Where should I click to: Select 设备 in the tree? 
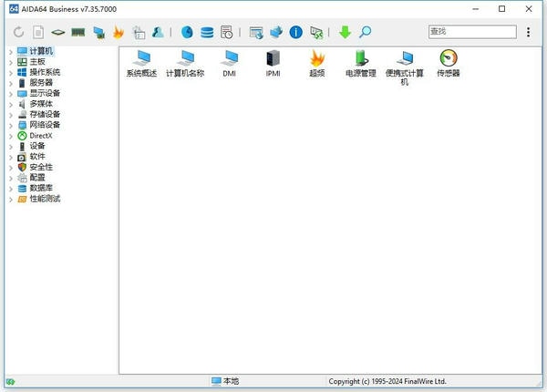(x=37, y=146)
